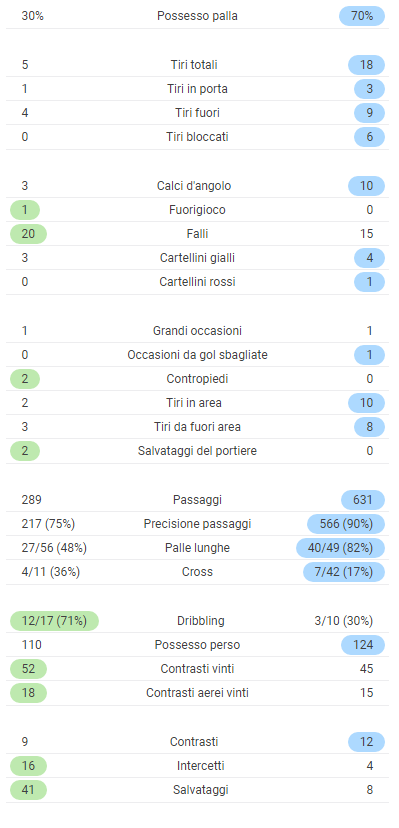
Task: Select the Calci d'angolo label
Action: [x=194, y=186]
